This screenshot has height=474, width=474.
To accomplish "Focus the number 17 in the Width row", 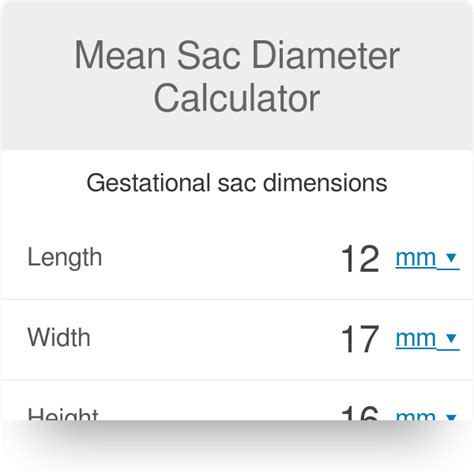I will point(360,339).
